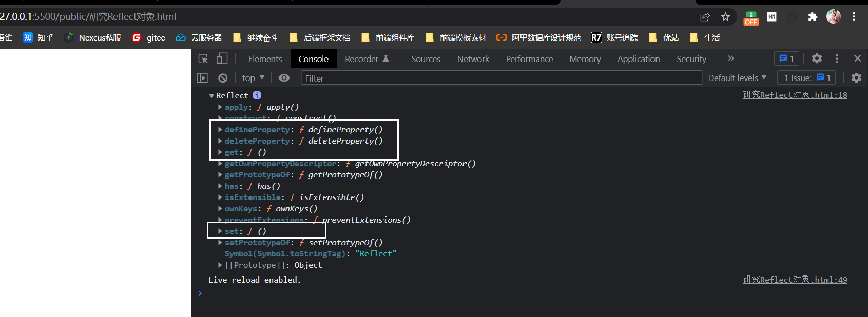Image resolution: width=868 pixels, height=317 pixels.
Task: Toggle the device toolbar icon
Action: (x=222, y=58)
